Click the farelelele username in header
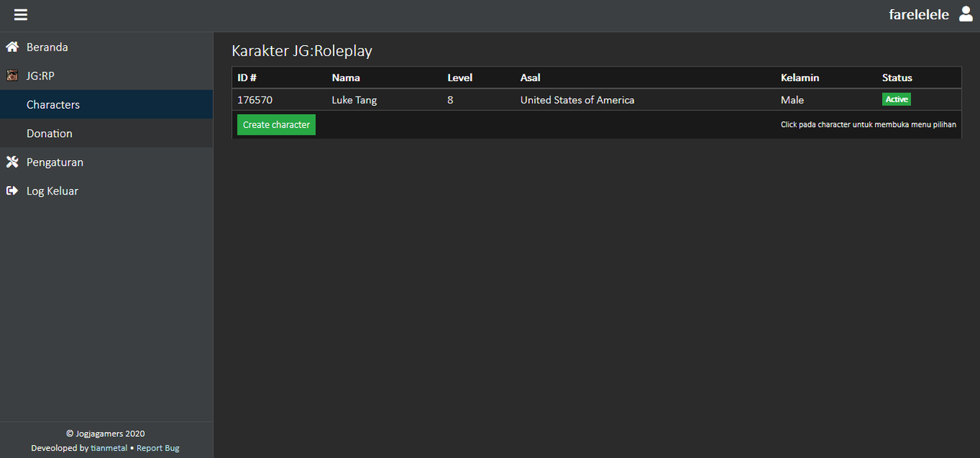 pyautogui.click(x=919, y=15)
